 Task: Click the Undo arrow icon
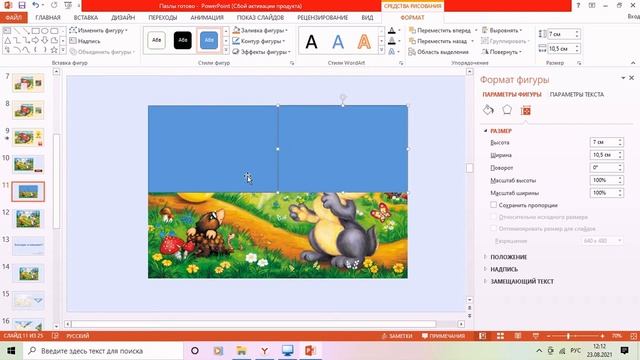(36, 5)
